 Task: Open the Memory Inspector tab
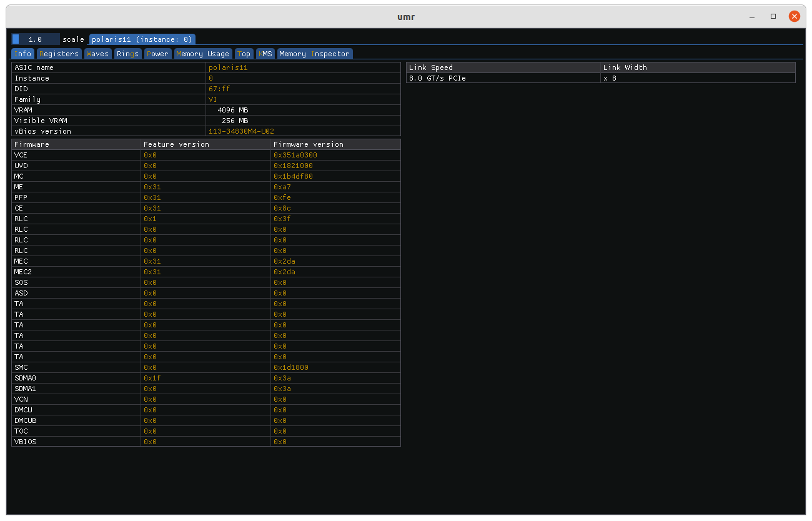[315, 54]
